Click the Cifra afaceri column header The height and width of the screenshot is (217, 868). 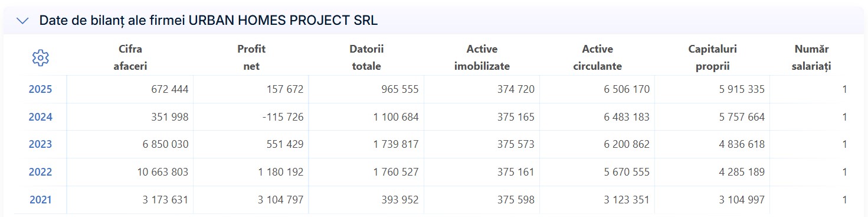tap(130, 57)
